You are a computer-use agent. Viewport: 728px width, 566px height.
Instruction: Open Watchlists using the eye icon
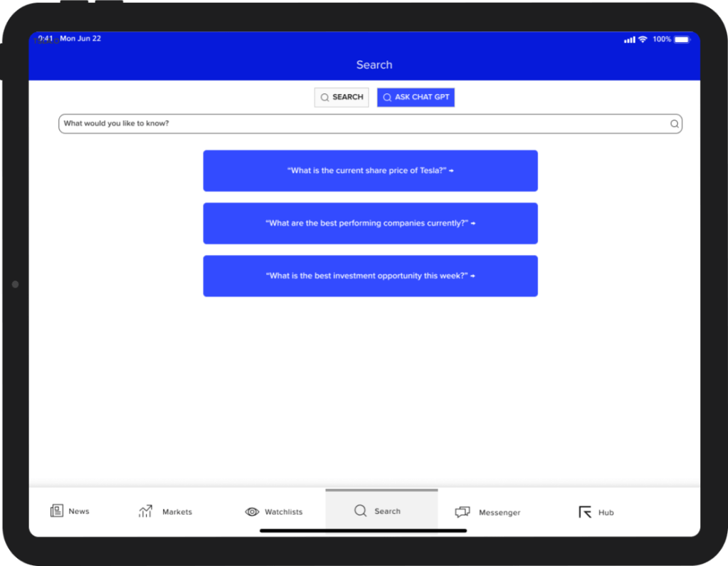(252, 512)
